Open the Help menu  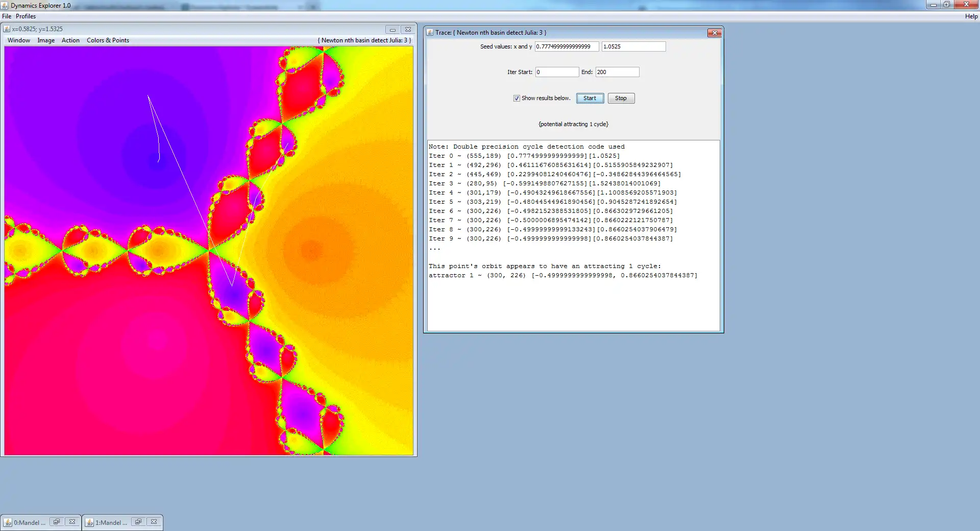[971, 16]
